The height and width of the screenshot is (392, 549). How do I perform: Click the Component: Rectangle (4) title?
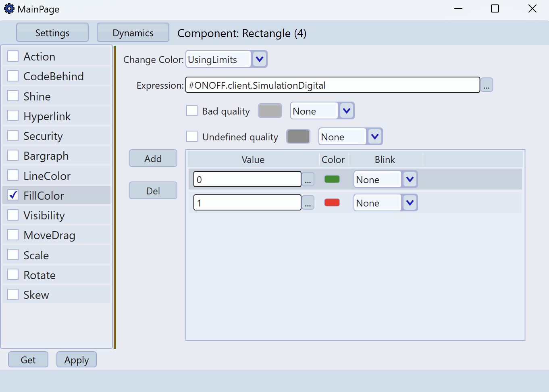(242, 33)
